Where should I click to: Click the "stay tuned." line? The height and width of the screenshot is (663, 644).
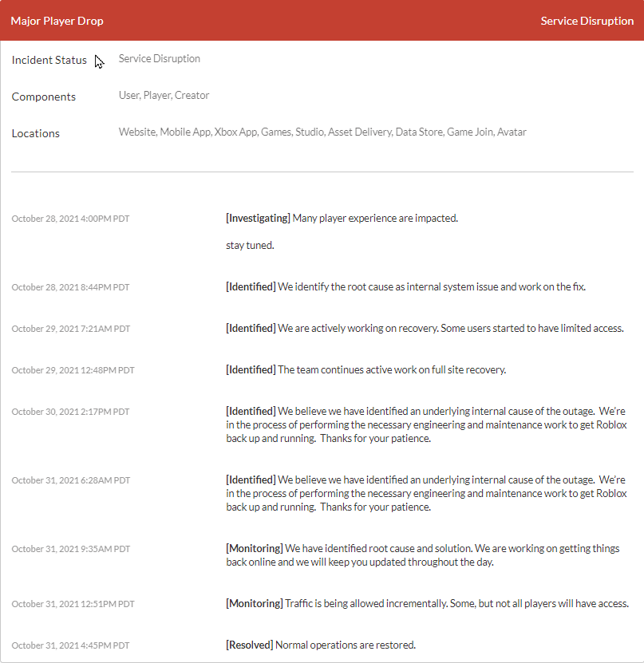click(250, 245)
